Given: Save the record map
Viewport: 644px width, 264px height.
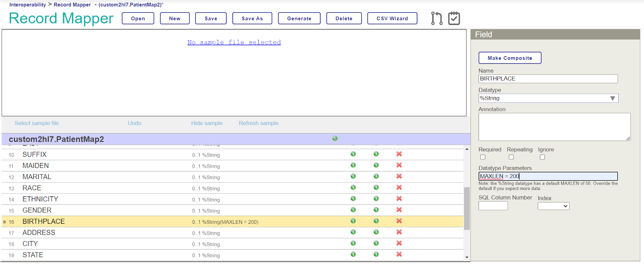Looking at the screenshot, I should [x=211, y=19].
